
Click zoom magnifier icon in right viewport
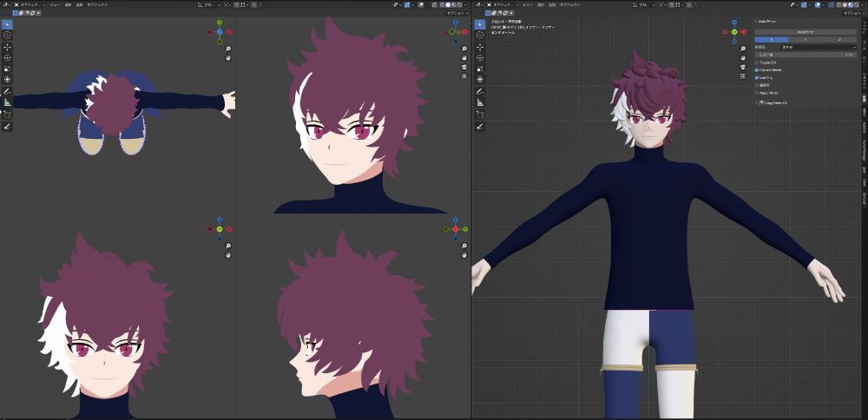coord(743,49)
